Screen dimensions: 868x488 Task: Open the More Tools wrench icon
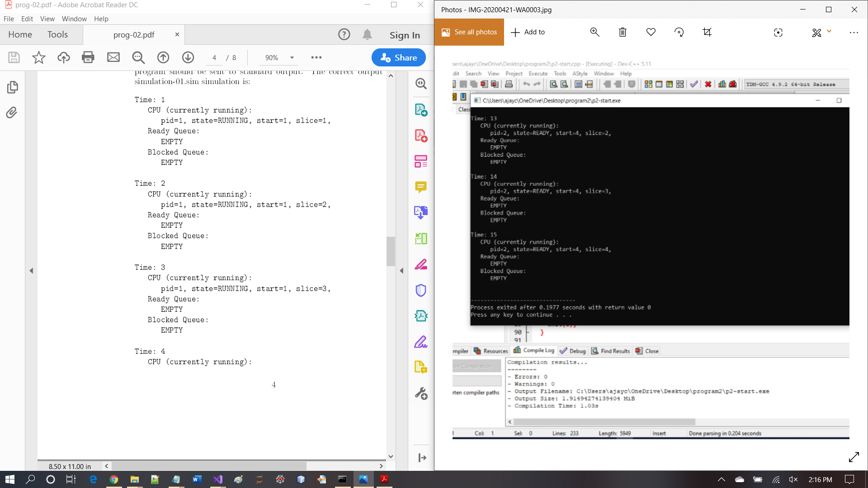coord(421,394)
